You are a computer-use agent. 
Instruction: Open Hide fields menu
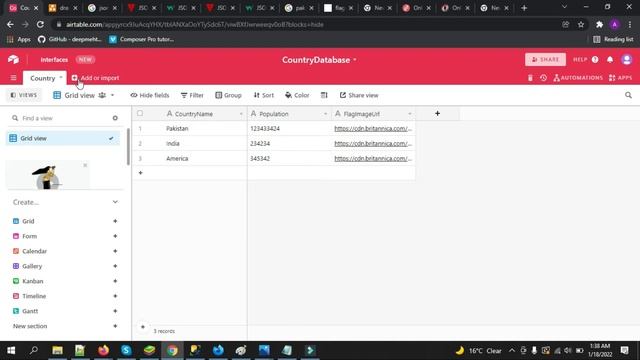pos(150,95)
